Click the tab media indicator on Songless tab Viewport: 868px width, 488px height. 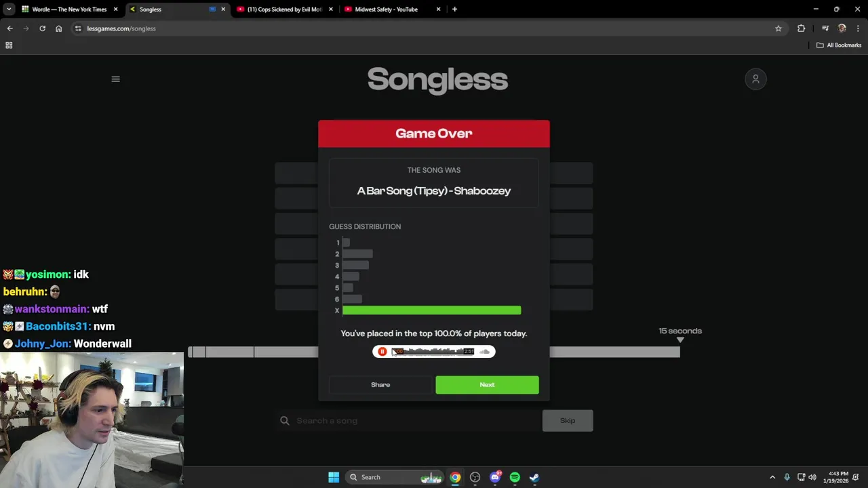pyautogui.click(x=212, y=9)
